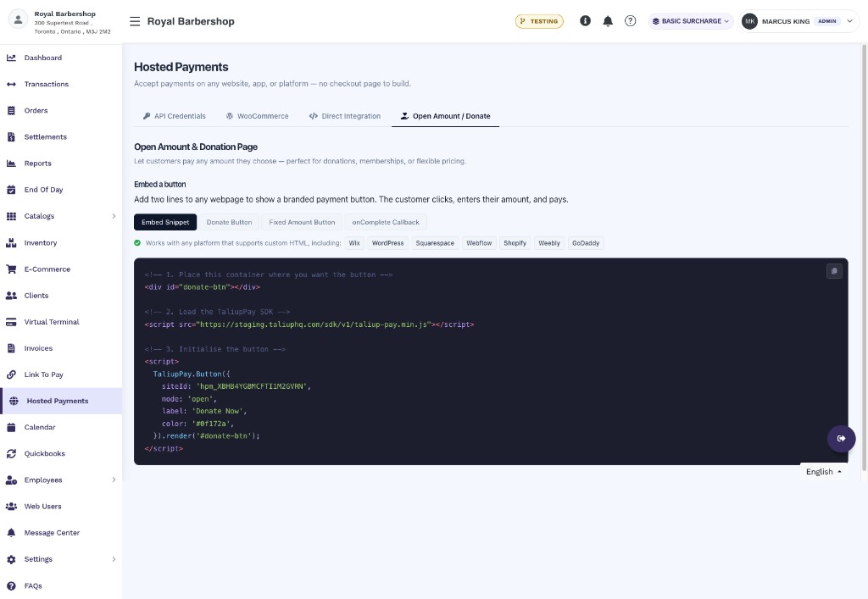868x599 pixels.
Task: Click the color value '#0f172a' in code
Action: pos(211,424)
